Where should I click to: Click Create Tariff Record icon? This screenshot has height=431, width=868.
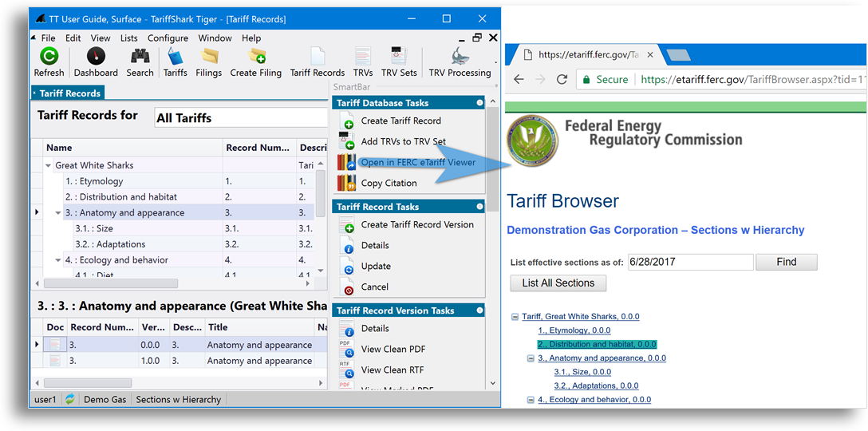point(346,121)
